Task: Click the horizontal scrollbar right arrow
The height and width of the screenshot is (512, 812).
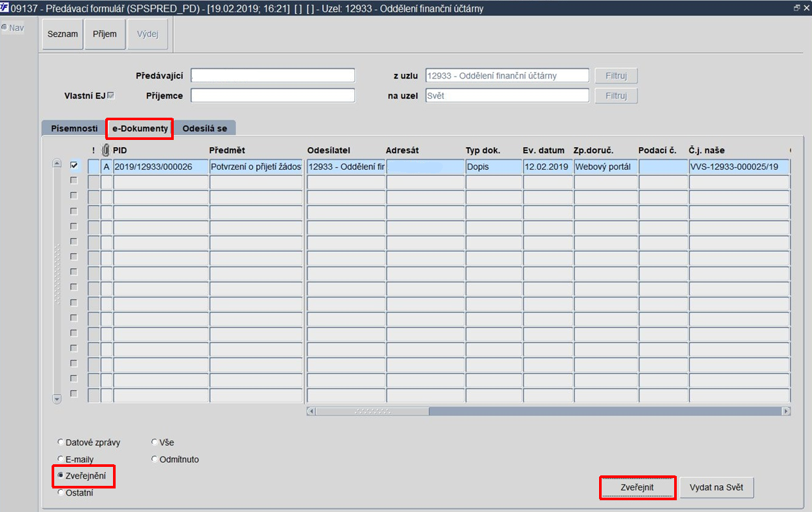Action: click(x=787, y=411)
